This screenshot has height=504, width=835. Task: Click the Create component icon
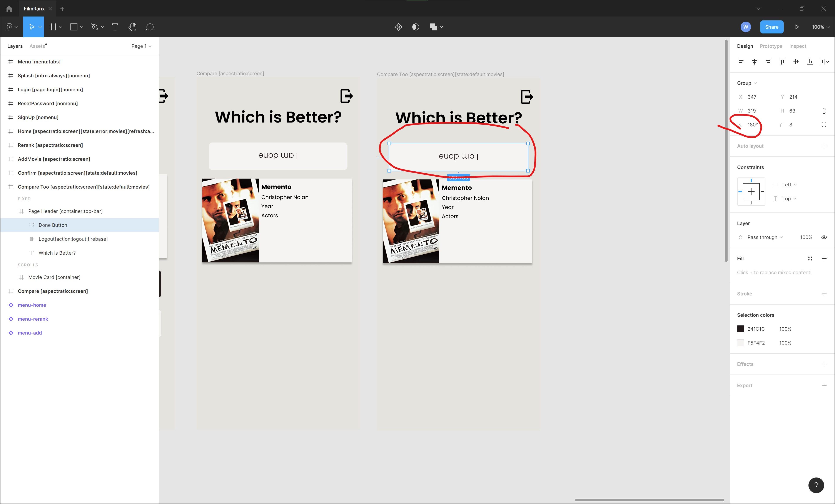[x=398, y=27]
